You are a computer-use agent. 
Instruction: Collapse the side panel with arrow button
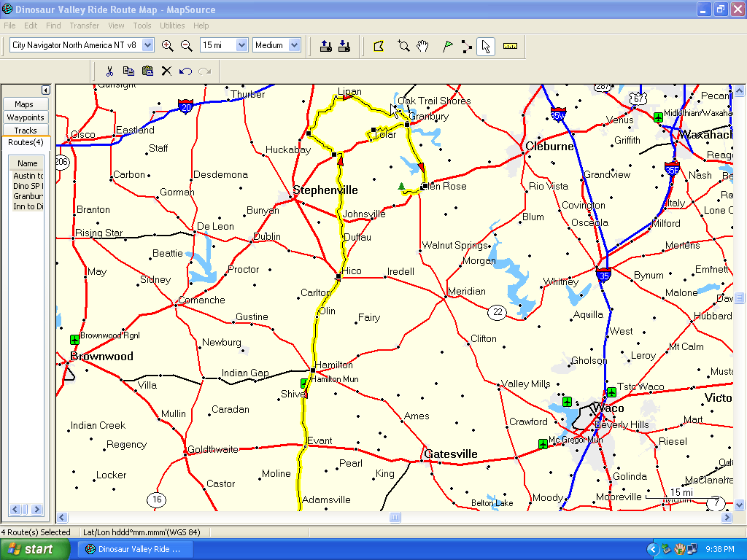45,90
